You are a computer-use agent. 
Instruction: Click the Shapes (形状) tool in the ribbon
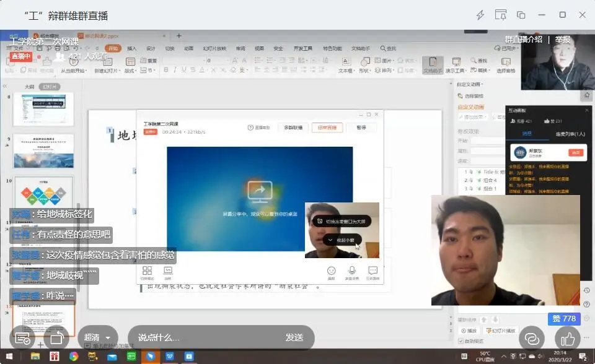[364, 65]
